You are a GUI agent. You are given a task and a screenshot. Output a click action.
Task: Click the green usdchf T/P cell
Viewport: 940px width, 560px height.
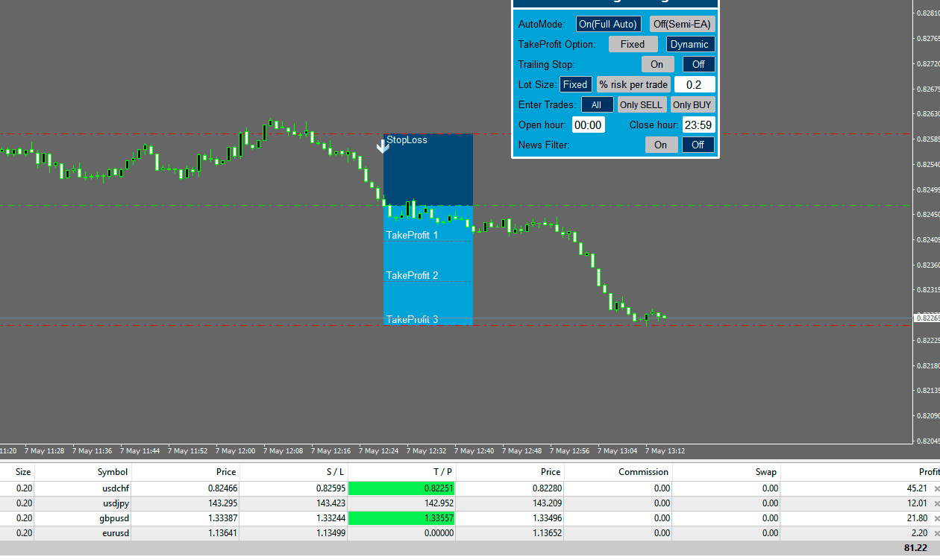pyautogui.click(x=401, y=489)
